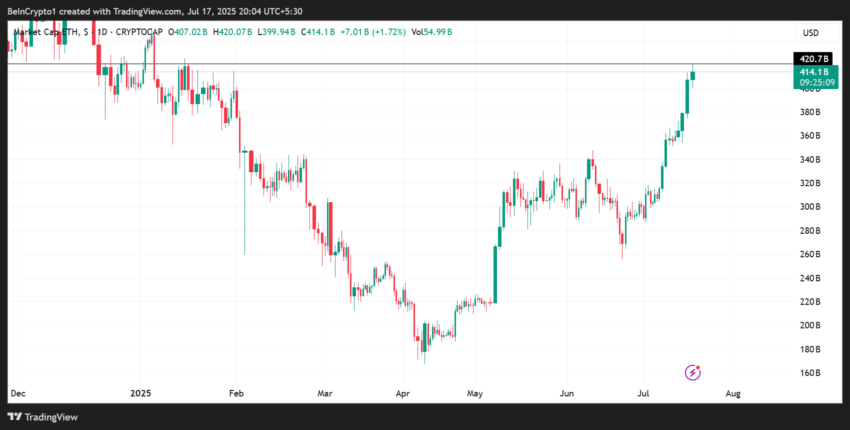Click the latest green candlestick in July
Screen dimensions: 850x430
692,75
